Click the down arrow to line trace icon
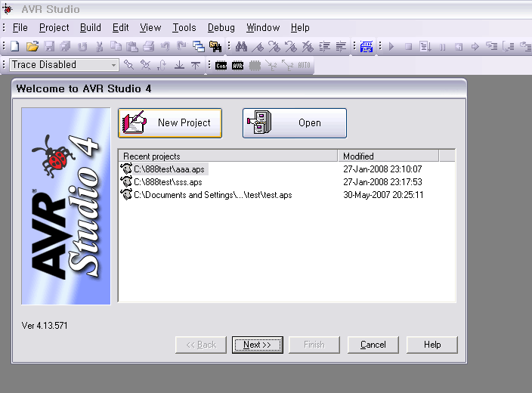 [x=179, y=65]
